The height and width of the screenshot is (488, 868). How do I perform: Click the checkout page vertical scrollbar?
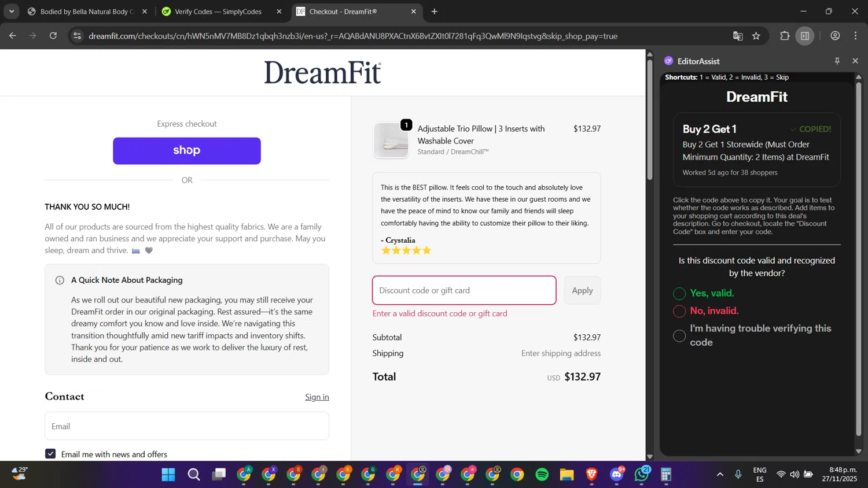point(650,119)
